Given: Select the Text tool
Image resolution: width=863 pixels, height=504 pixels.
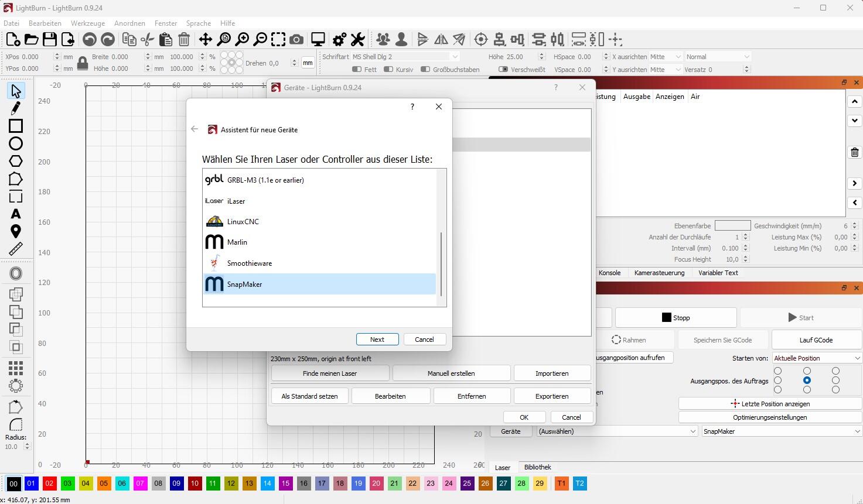Looking at the screenshot, I should (16, 214).
